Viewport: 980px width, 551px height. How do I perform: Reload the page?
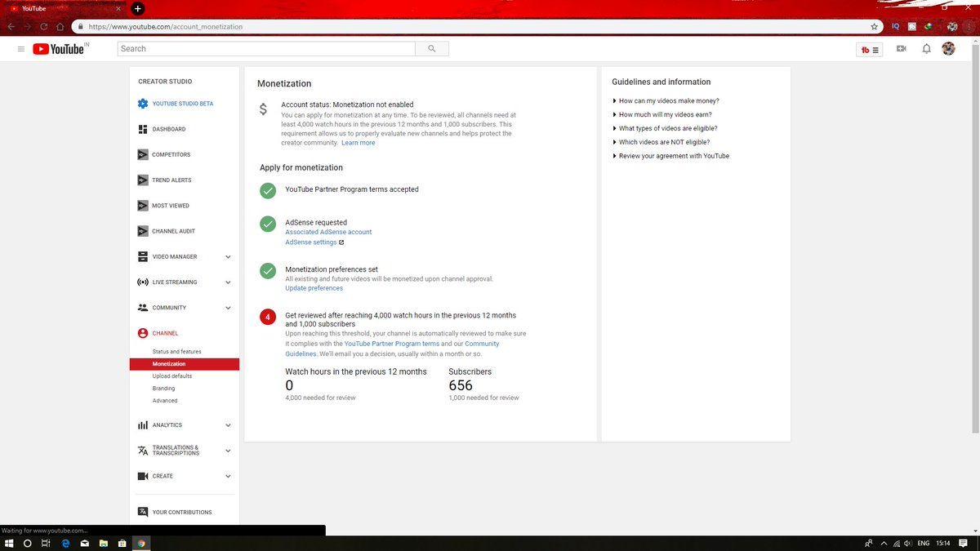click(44, 26)
